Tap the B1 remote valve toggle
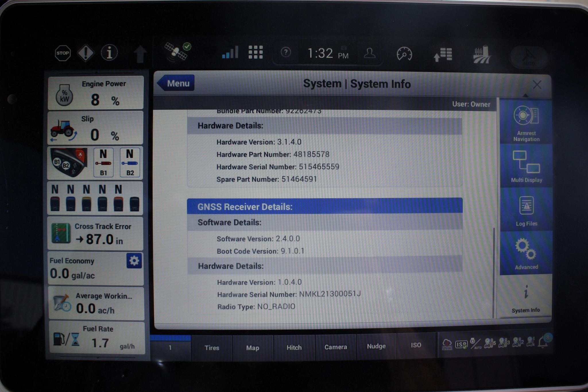588x392 pixels. pyautogui.click(x=103, y=163)
